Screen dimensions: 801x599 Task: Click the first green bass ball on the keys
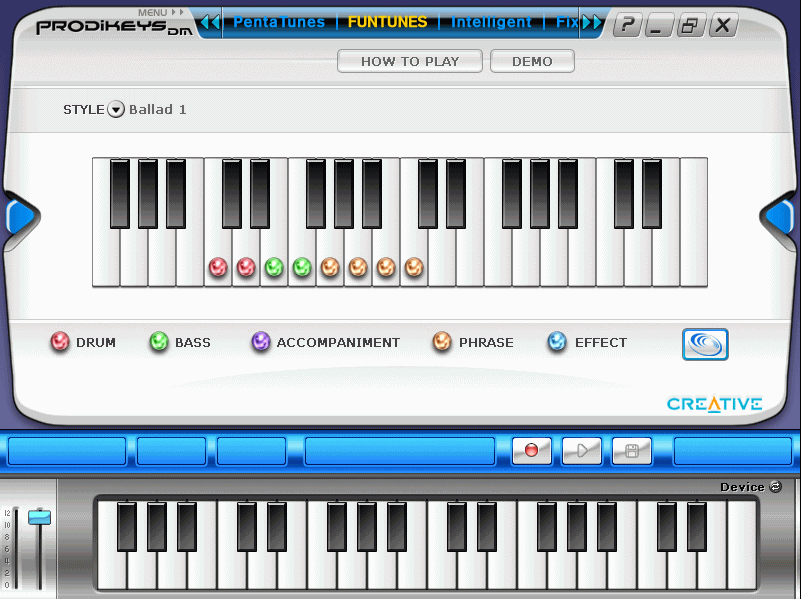[274, 267]
